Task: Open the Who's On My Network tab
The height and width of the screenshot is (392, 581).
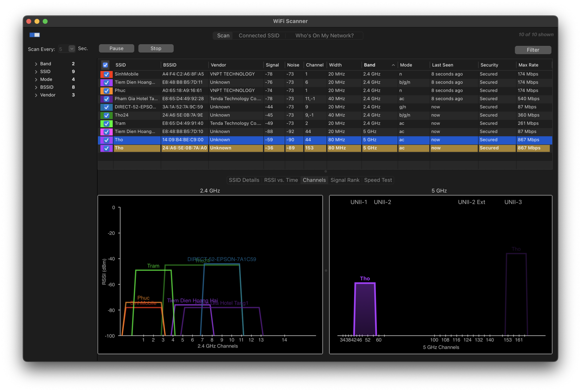Action: point(324,35)
